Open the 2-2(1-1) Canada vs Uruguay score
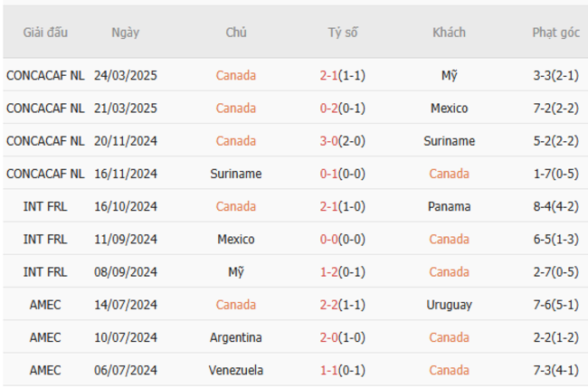Screen dimensions: 588x388 (343, 305)
